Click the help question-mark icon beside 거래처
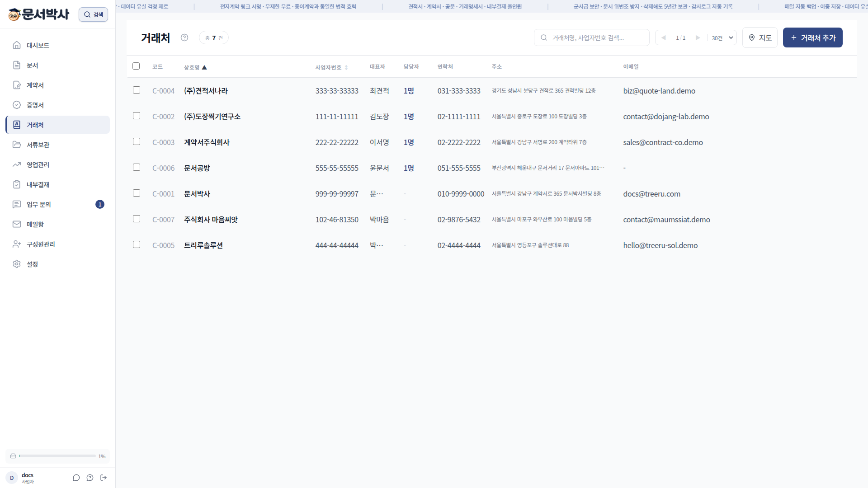Viewport: 868px width, 488px height. click(x=184, y=38)
